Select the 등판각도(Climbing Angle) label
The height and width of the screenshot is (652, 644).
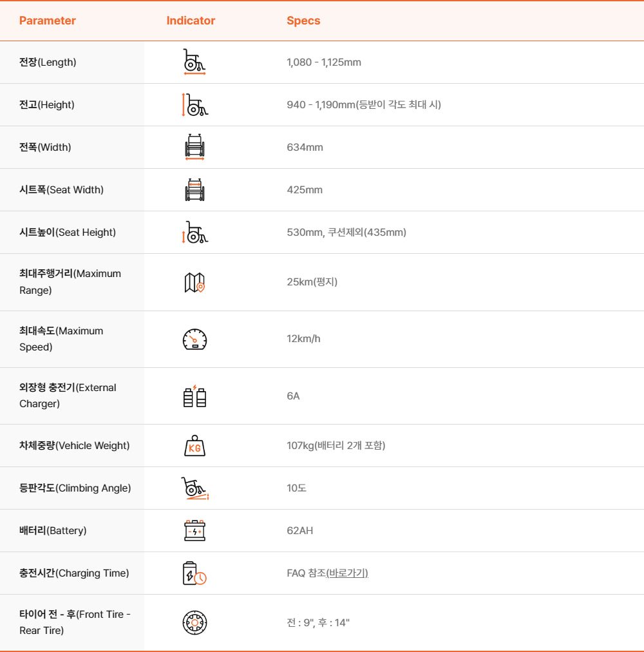coord(75,488)
